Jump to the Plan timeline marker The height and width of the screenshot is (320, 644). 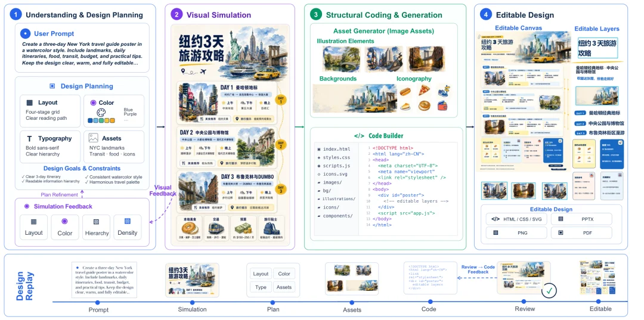point(273,302)
